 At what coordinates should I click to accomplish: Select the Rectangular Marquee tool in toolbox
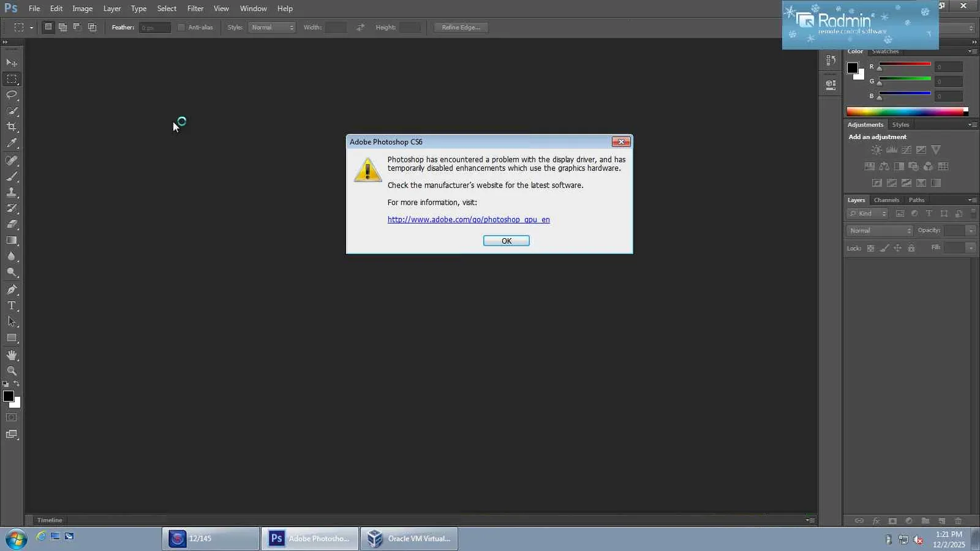click(12, 79)
